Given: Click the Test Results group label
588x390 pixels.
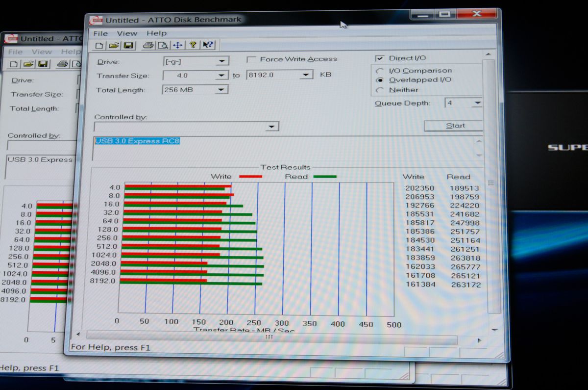Looking at the screenshot, I should 285,167.
